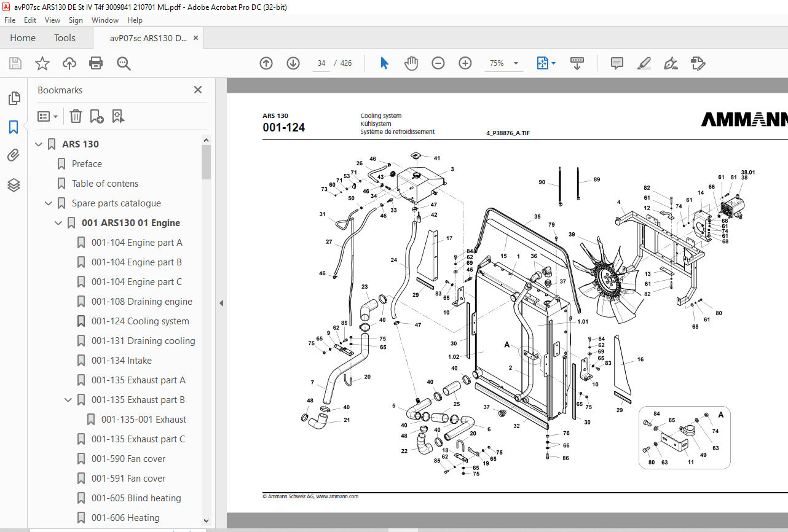Screen dimensions: 788x532
Task: Open the Table of contens bookmark
Action: coord(105,184)
